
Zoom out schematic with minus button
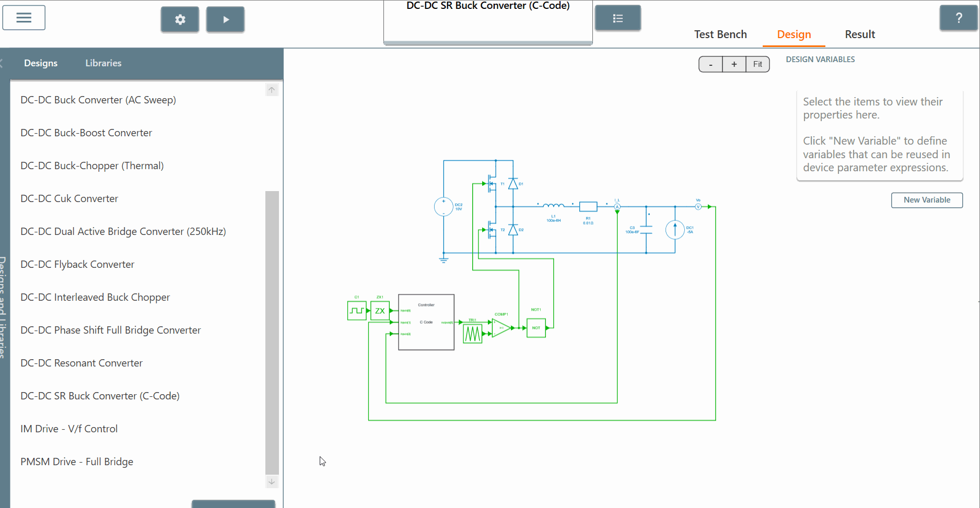click(x=710, y=64)
